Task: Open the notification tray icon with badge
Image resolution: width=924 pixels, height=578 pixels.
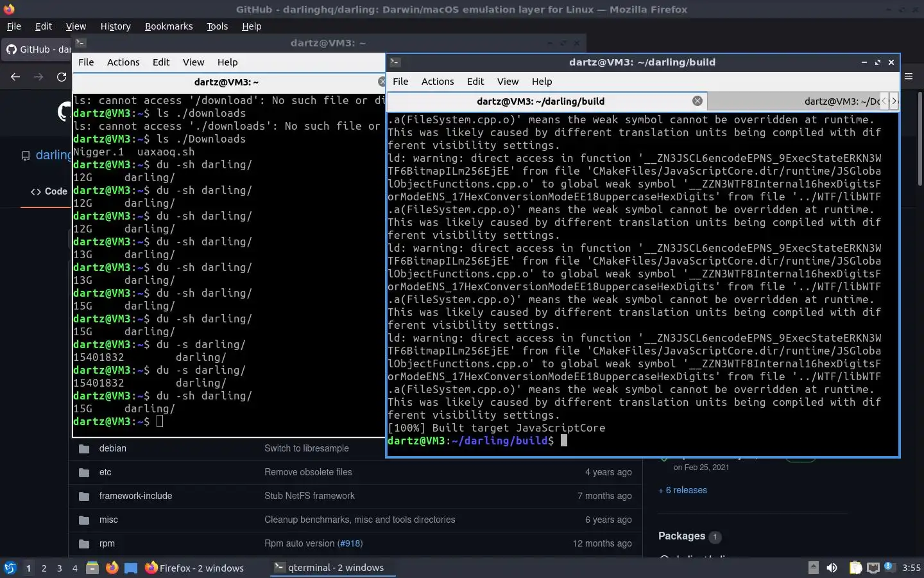Action: 889,566
